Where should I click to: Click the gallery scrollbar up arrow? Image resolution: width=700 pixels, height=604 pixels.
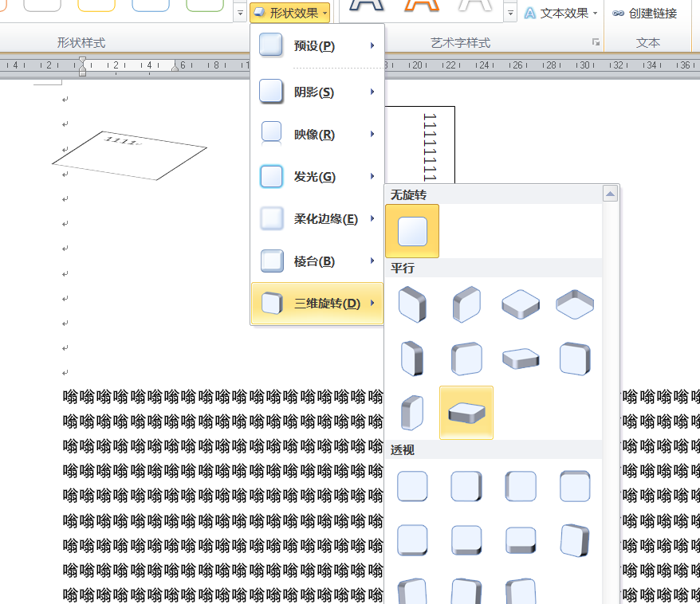(611, 194)
